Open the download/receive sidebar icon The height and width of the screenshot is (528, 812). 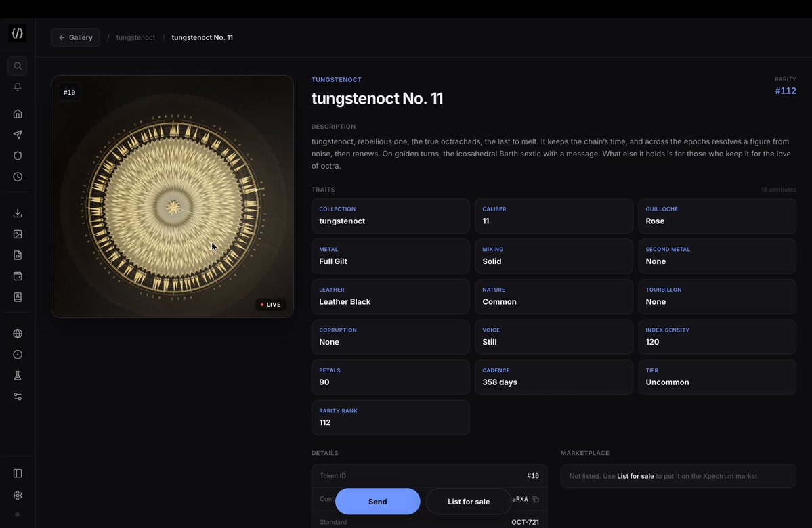18,213
